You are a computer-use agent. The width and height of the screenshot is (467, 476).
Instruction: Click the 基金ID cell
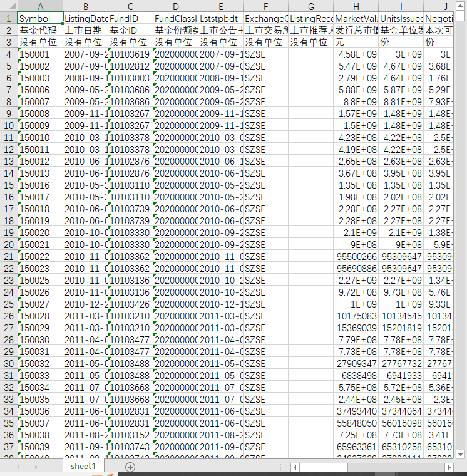pos(130,30)
